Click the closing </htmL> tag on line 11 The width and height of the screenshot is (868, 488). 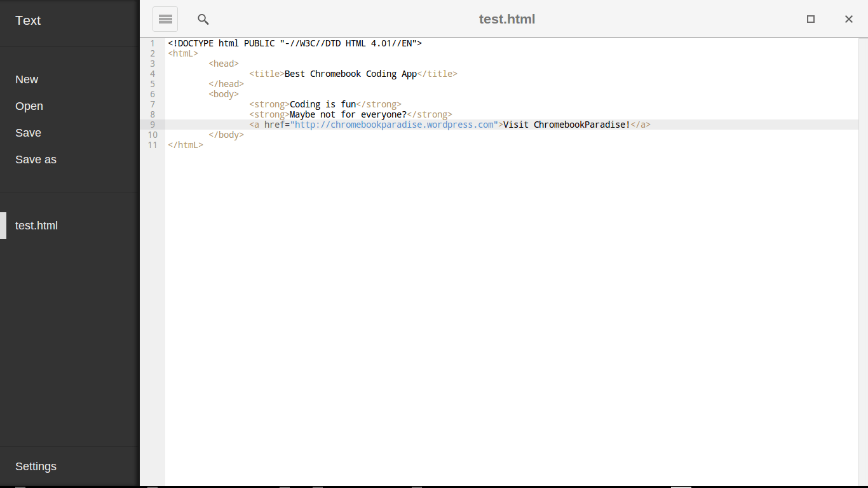click(186, 145)
